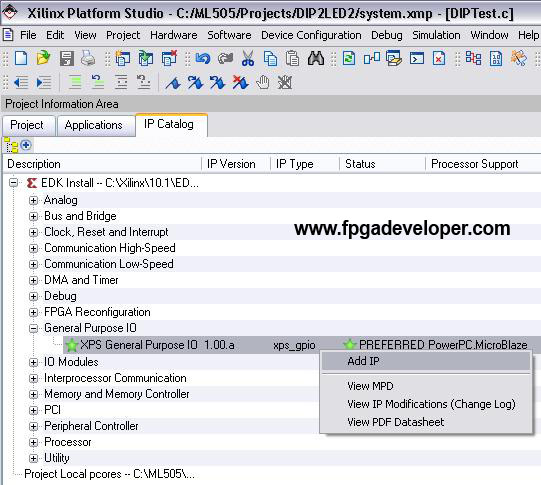Image resolution: width=541 pixels, height=485 pixels.
Task: Collapse the General Purpose IO category
Action: tap(33, 328)
